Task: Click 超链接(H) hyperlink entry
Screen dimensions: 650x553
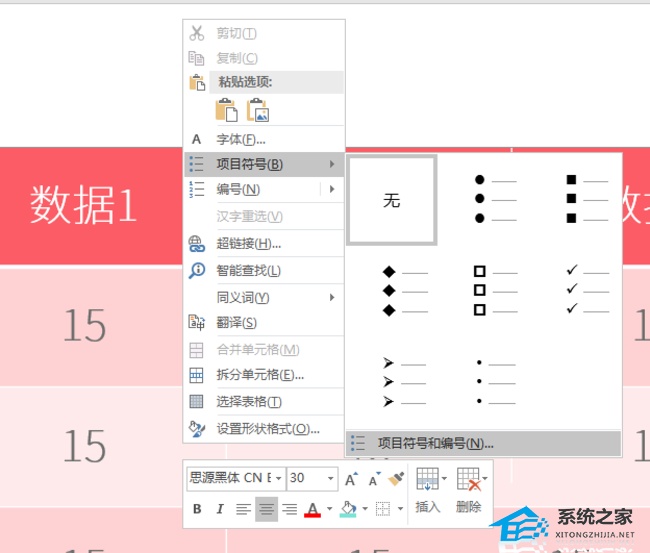Action: 264,244
